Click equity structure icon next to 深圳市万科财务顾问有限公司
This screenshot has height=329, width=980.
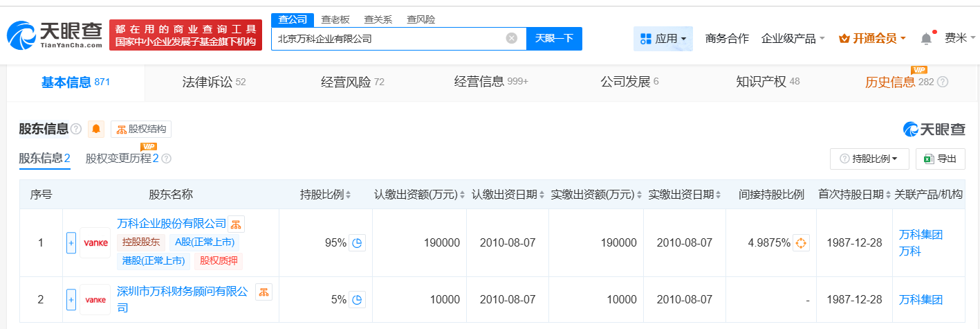[264, 292]
